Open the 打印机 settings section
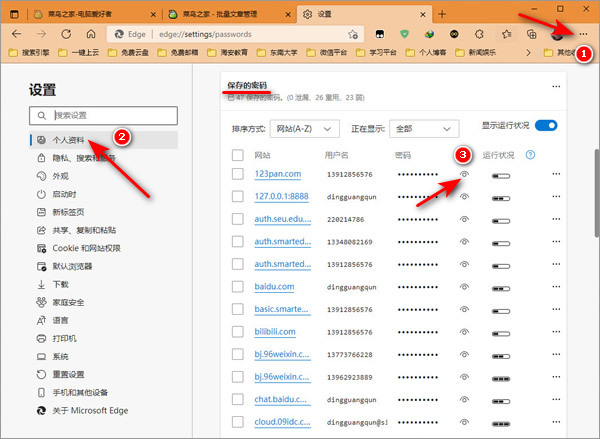 tap(63, 338)
